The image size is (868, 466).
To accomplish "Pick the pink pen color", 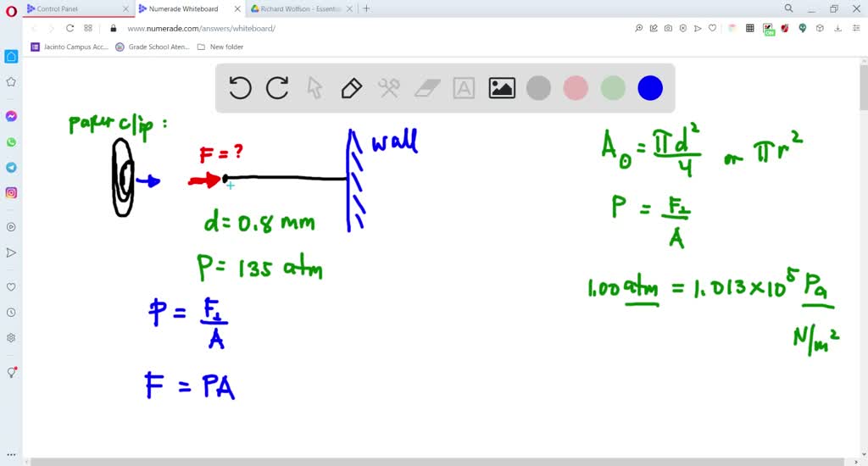I will click(x=576, y=88).
